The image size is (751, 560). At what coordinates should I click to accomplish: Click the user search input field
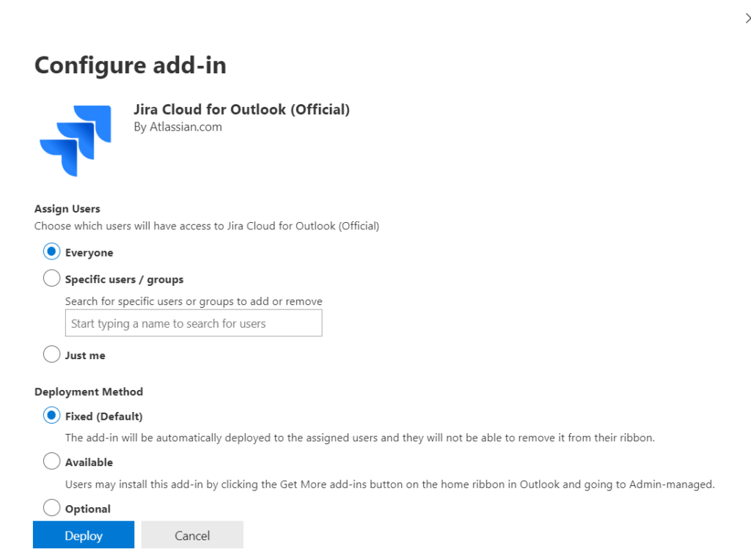[x=194, y=323]
